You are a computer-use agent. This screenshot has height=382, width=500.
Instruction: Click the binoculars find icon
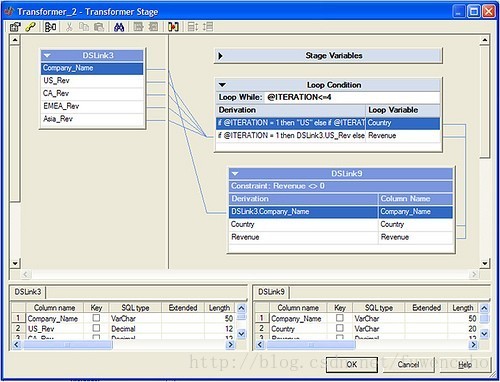click(119, 27)
